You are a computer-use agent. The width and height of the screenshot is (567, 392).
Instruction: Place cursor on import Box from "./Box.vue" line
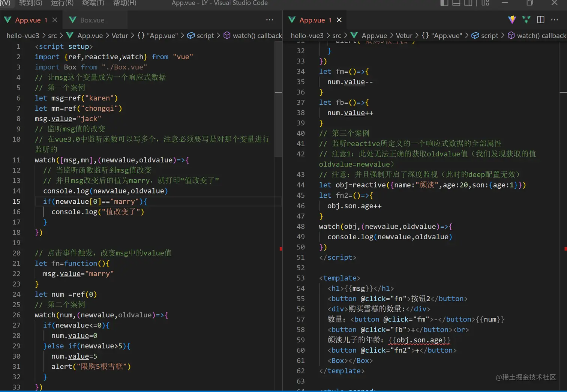pyautogui.click(x=91, y=67)
